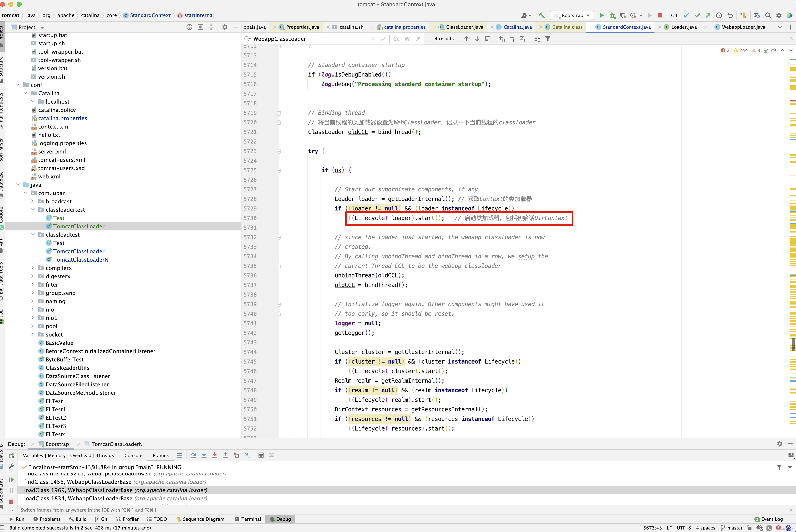Image resolution: width=796 pixels, height=532 pixels.
Task: Open the Project view mode dropdown
Action: coord(42,27)
